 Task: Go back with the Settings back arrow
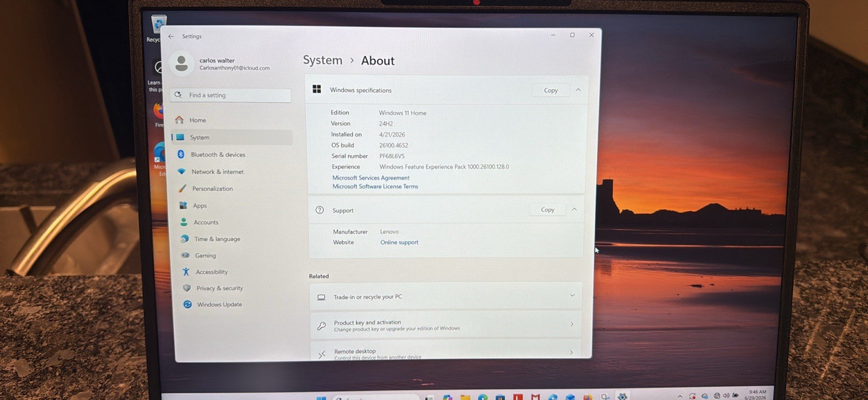click(171, 36)
